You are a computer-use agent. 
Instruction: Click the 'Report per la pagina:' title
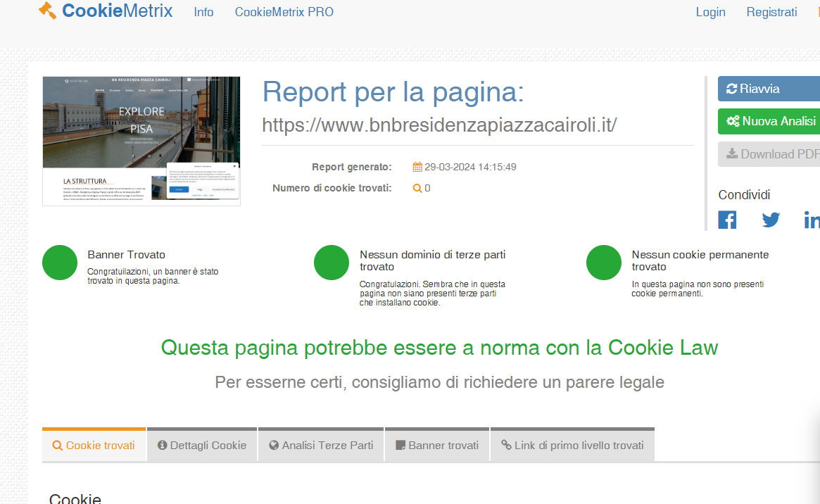click(393, 92)
